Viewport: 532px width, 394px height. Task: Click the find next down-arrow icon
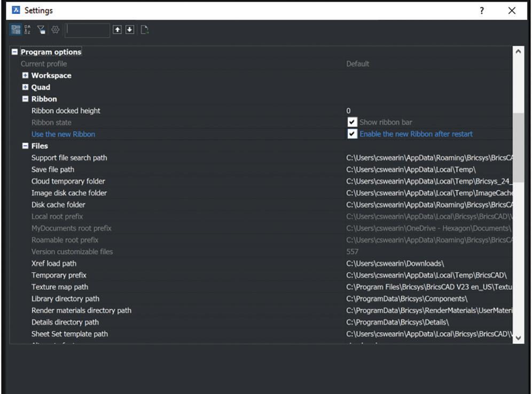(x=130, y=30)
